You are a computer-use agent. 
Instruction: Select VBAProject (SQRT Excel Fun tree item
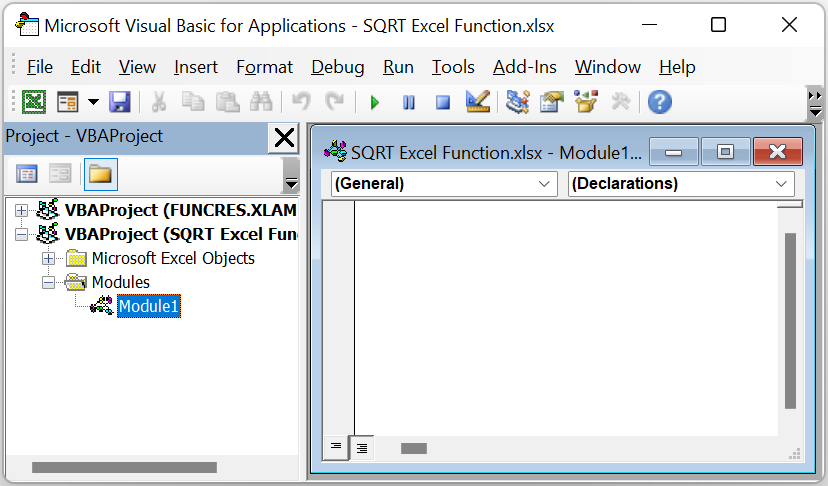[181, 234]
